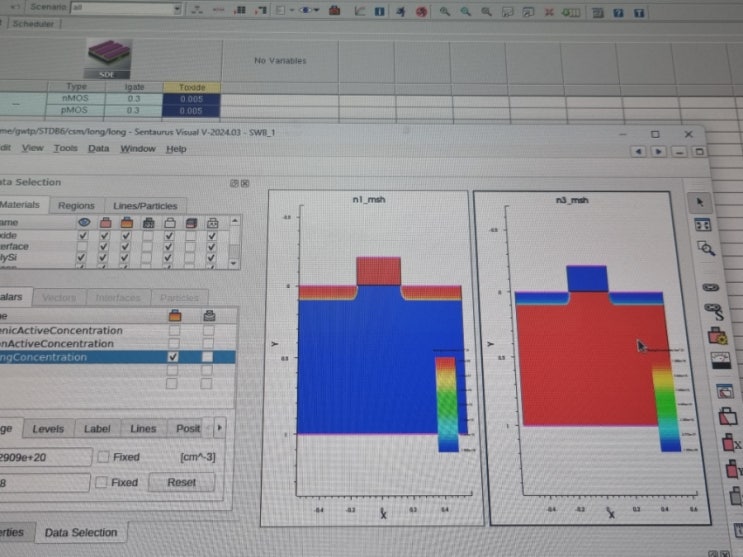Toggle the last column checkbox for Oxide

click(212, 236)
